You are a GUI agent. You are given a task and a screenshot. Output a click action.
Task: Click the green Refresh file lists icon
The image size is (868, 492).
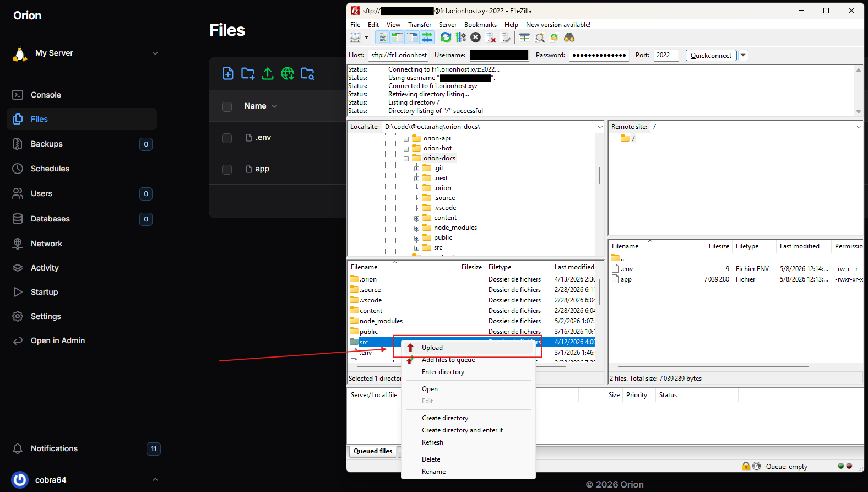(446, 37)
